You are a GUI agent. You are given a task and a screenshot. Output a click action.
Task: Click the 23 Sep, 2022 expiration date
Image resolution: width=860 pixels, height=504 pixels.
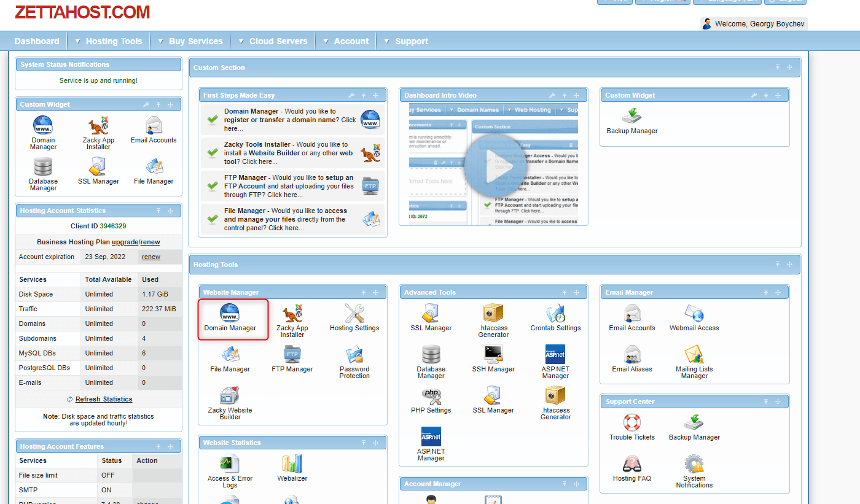[105, 257]
